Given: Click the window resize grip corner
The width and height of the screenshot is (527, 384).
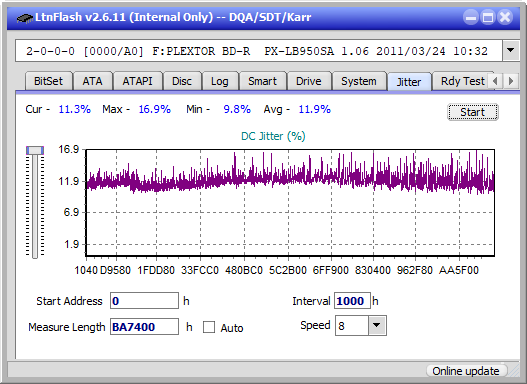Looking at the screenshot, I should tap(514, 372).
